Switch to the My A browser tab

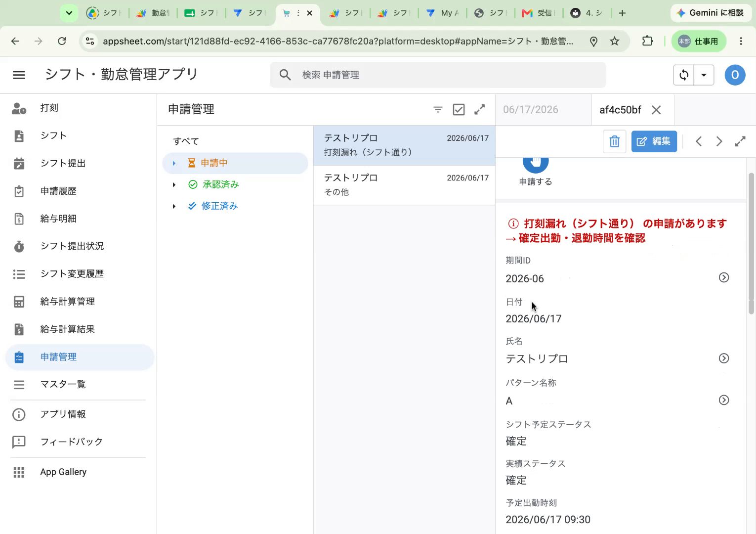pyautogui.click(x=443, y=13)
